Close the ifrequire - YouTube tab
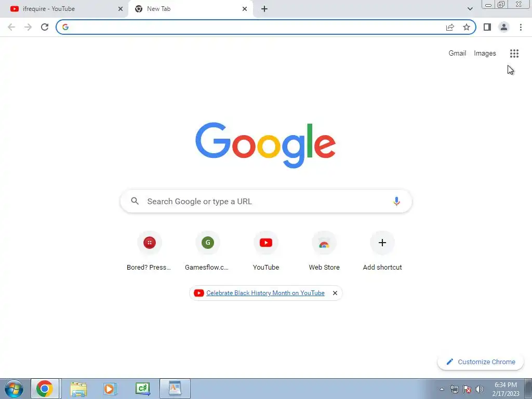The image size is (532, 399). click(x=121, y=9)
